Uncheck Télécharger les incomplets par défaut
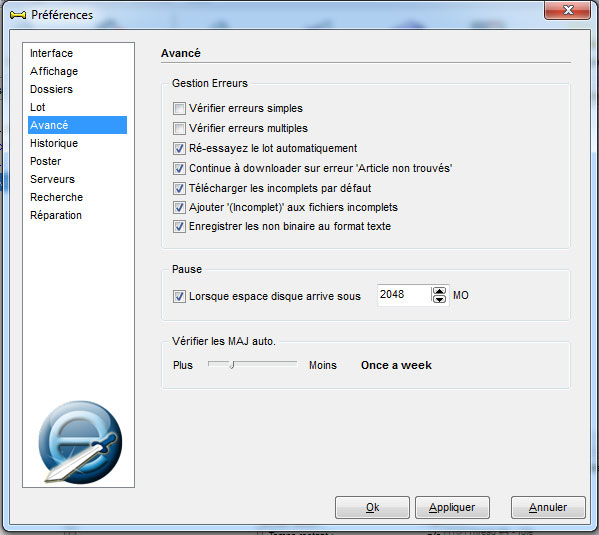 [x=179, y=188]
